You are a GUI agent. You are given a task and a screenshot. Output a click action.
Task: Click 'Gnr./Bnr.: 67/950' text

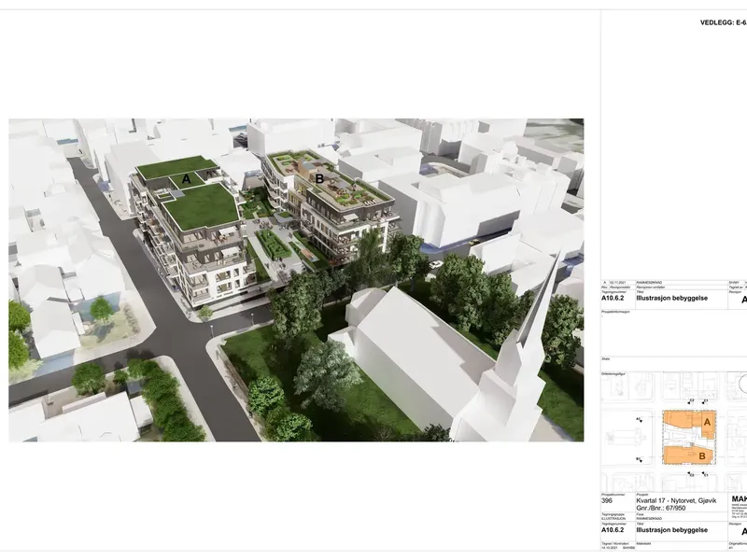(661, 508)
